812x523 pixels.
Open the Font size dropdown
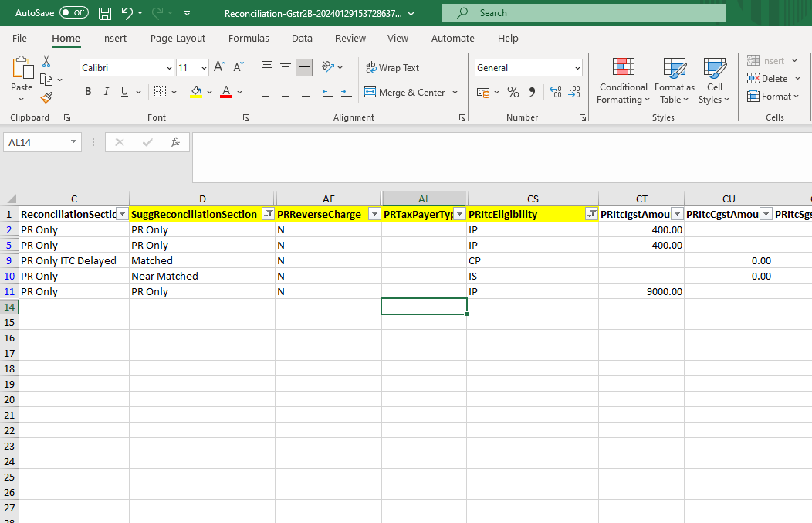point(204,68)
